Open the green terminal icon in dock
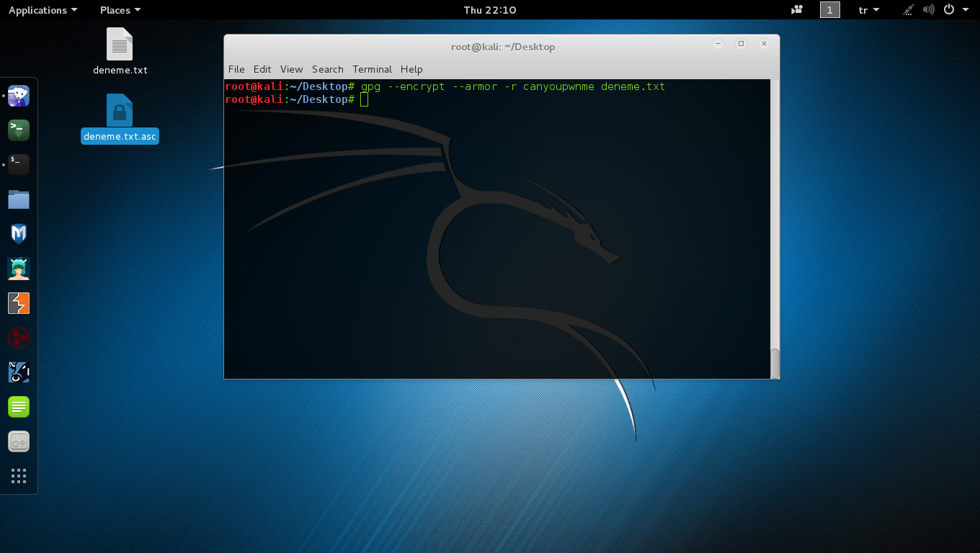980x553 pixels. click(19, 130)
